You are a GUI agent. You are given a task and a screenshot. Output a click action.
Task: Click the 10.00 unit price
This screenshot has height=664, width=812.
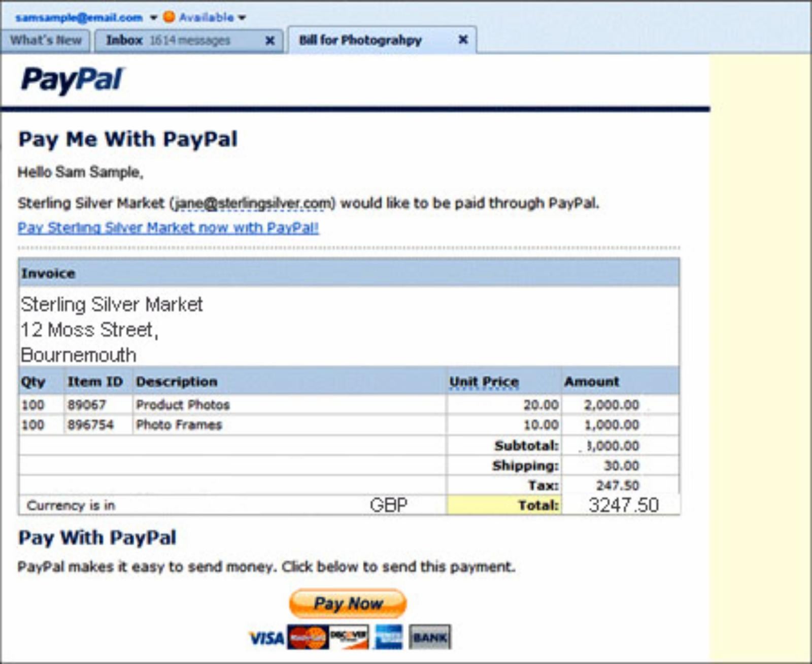coord(541,424)
